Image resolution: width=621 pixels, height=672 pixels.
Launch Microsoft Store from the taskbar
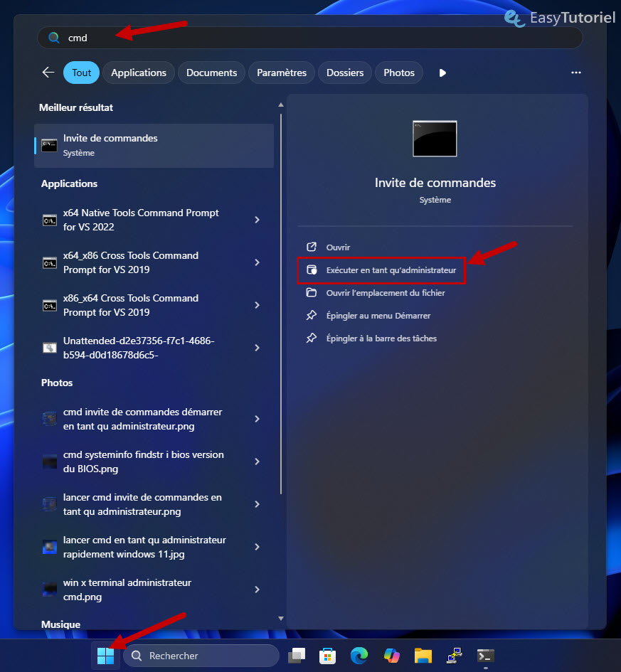coord(328,655)
